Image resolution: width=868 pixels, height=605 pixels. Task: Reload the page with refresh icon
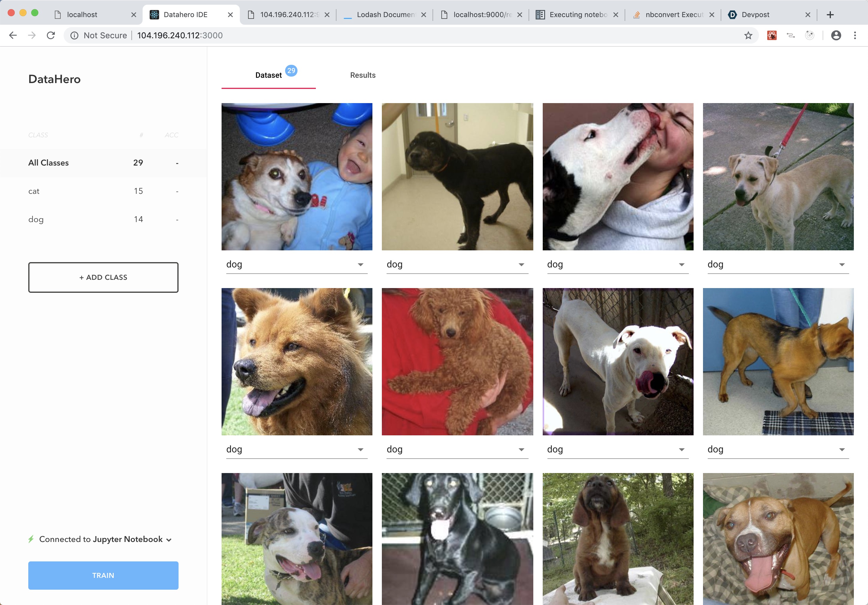(51, 36)
